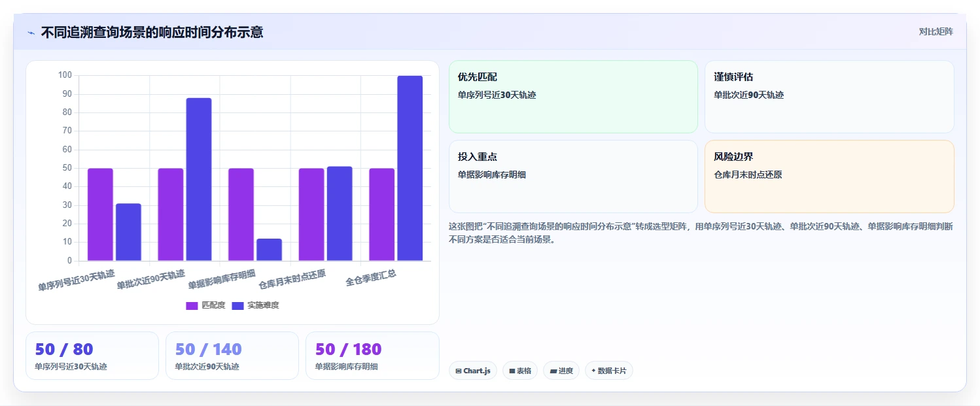Open the 谨慎评估 matrix card
Image resolution: width=980 pixels, height=406 pixels.
tap(830, 97)
